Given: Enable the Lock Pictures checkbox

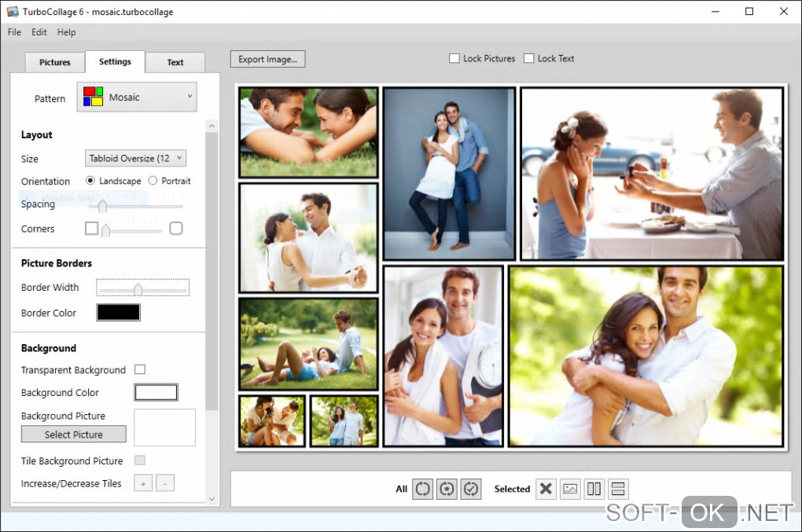Looking at the screenshot, I should pos(454,58).
